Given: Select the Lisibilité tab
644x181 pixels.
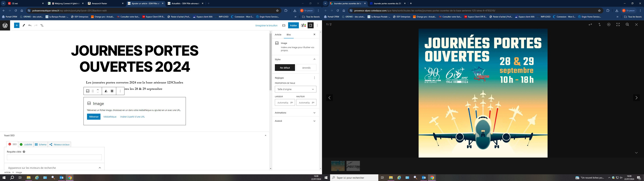Looking at the screenshot, I should click(x=26, y=144).
